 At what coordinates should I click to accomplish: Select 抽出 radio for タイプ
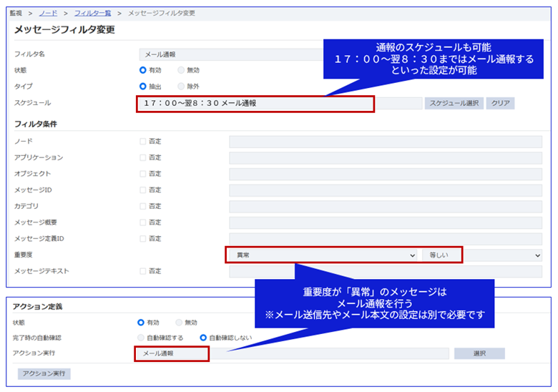pyautogui.click(x=143, y=87)
